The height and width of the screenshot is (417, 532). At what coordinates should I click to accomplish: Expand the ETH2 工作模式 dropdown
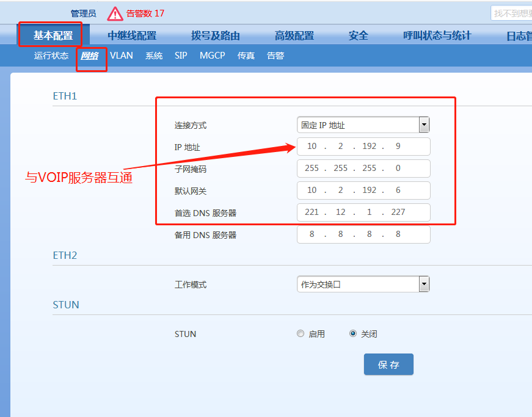click(x=424, y=284)
